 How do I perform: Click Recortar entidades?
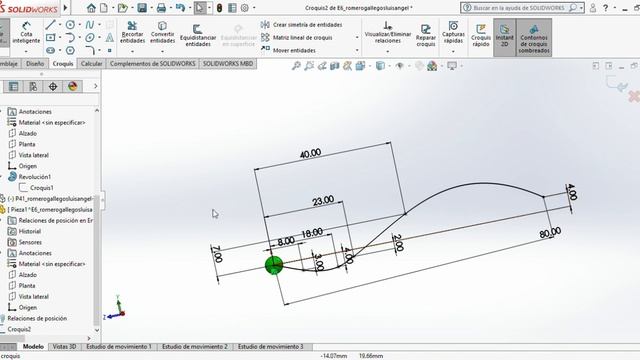point(132,33)
